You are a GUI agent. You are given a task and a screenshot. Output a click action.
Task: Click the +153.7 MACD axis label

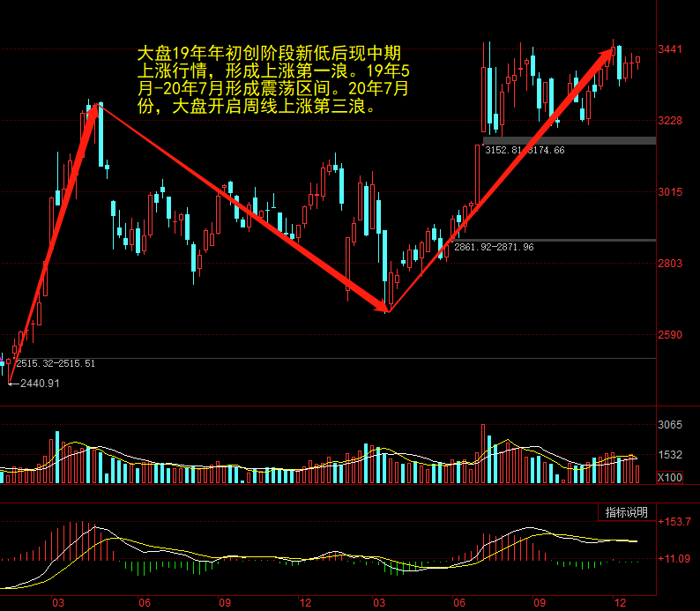(x=676, y=522)
